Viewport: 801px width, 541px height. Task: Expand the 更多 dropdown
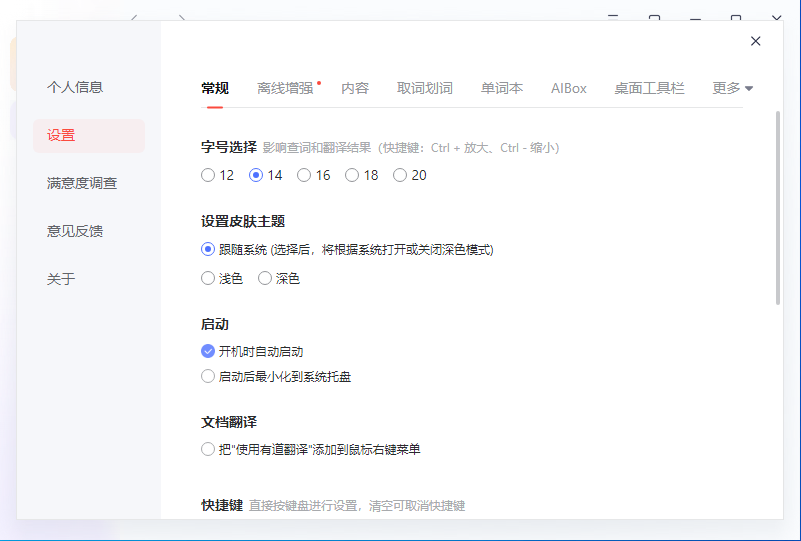[x=732, y=88]
